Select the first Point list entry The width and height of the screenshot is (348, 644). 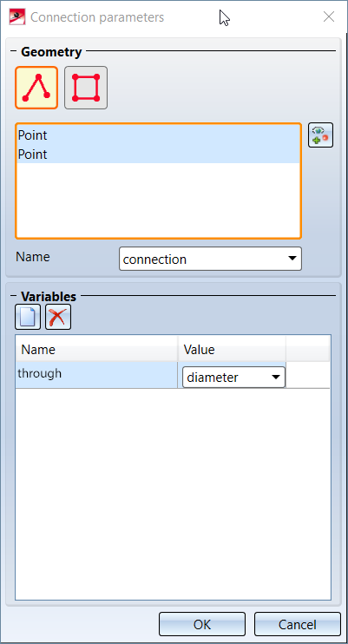point(158,135)
